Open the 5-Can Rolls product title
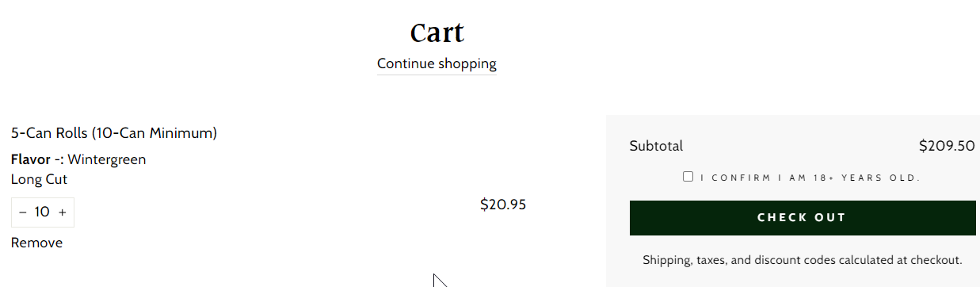The image size is (980, 287). click(114, 133)
